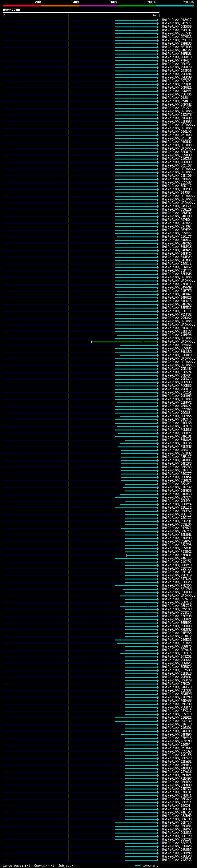Click hit label UniRef100_A1B497
This screenshot has width=197, height=868.
point(177,778)
